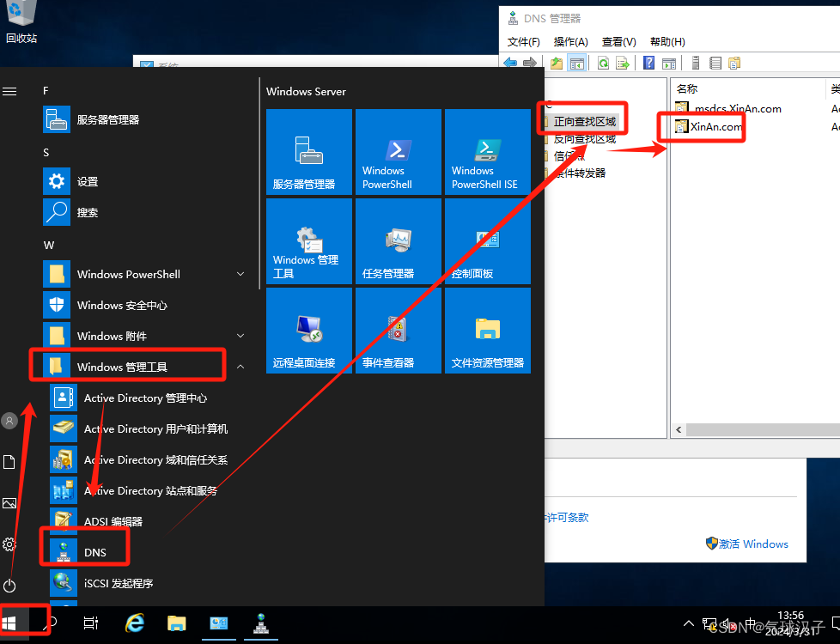This screenshot has width=840, height=644.
Task: Open the 文件资源管理器 tile
Action: tap(488, 331)
